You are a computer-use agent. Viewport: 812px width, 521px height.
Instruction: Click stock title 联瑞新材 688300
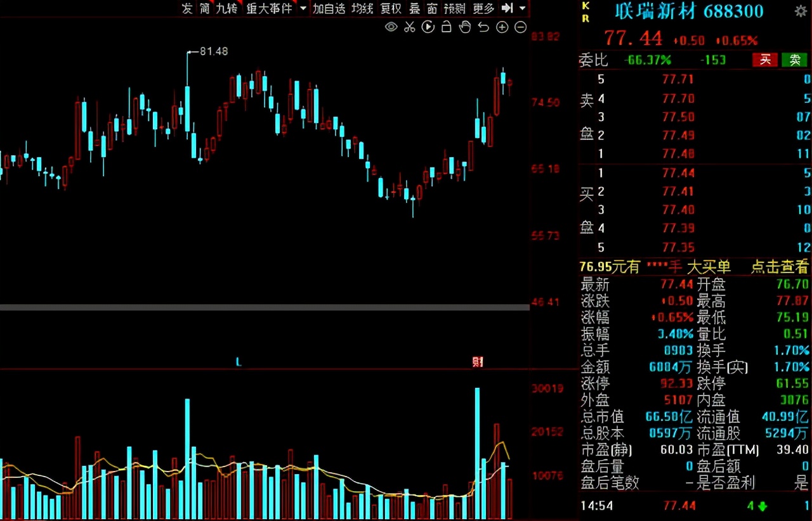689,11
